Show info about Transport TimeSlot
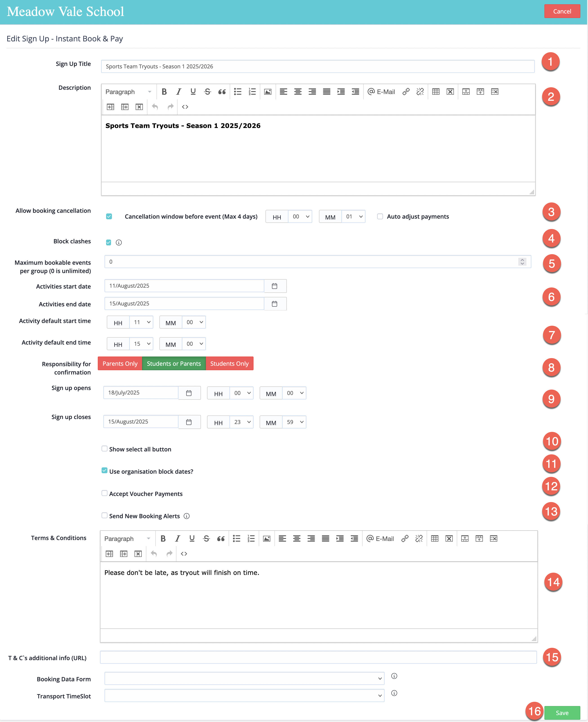The image size is (588, 722). [394, 693]
